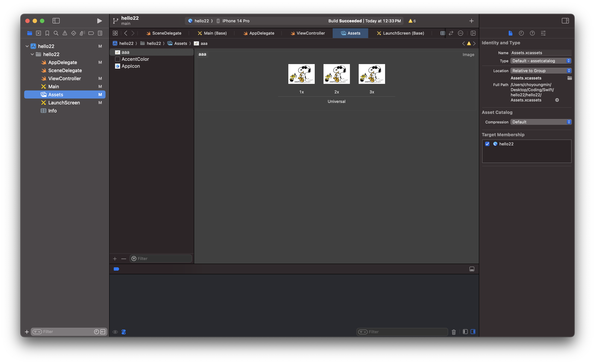Collapse the hello22 project root disclosure arrow
595x364 pixels.
coord(27,46)
